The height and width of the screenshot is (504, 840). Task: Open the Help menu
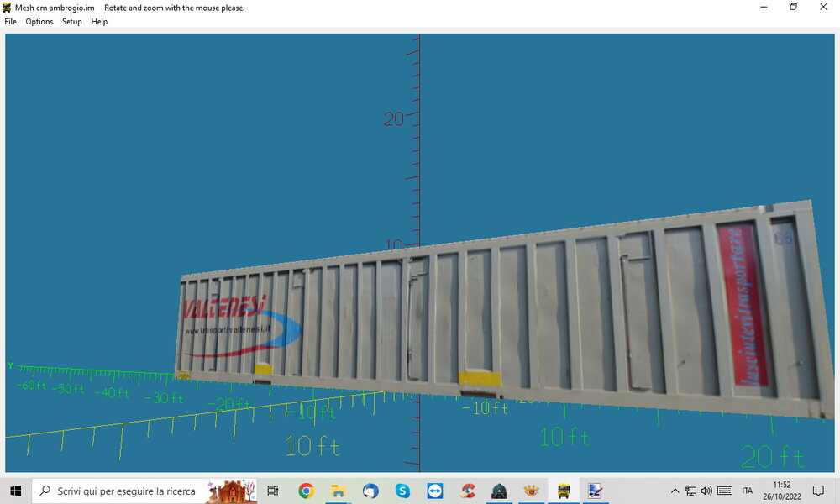[99, 22]
